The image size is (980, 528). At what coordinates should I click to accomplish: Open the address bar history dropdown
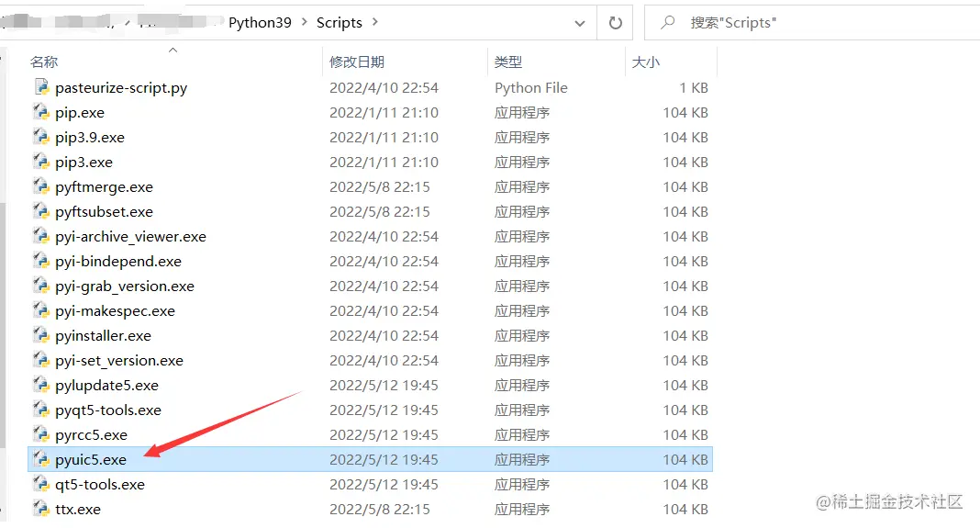coord(580,23)
